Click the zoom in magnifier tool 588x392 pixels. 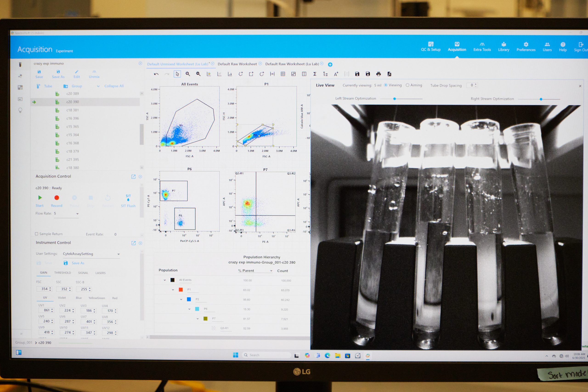(187, 74)
